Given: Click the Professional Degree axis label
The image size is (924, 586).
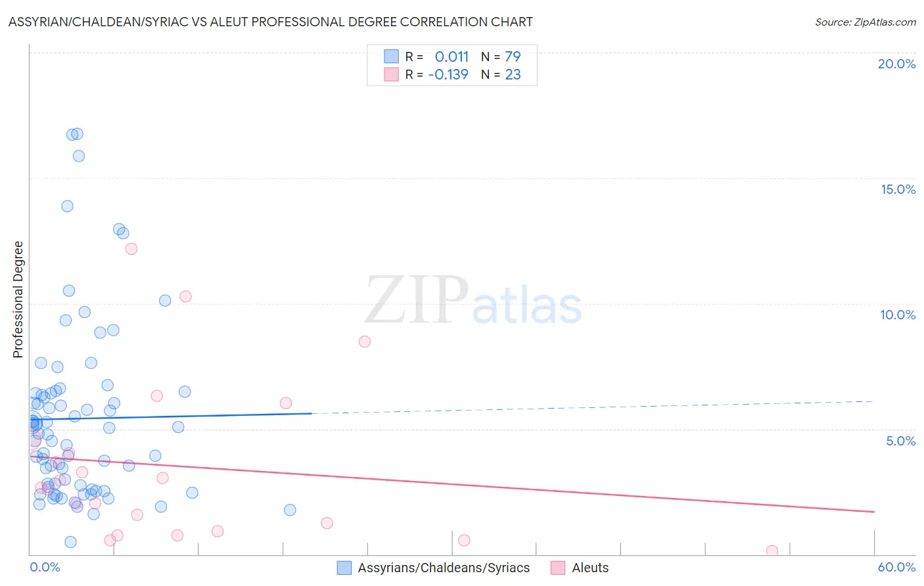Looking at the screenshot, I should [18, 300].
